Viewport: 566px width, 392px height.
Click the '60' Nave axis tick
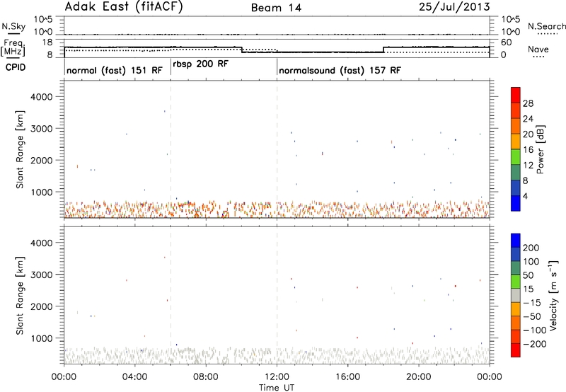[507, 42]
